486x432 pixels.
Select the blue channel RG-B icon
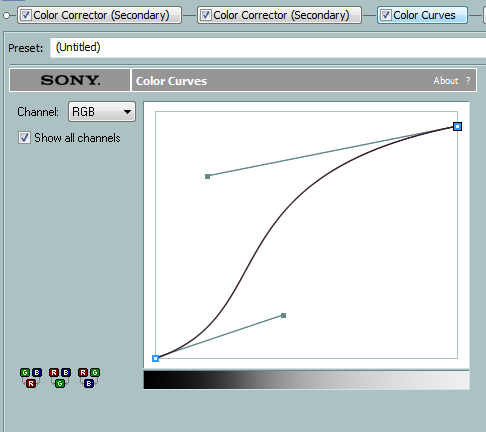pyautogui.click(x=89, y=378)
